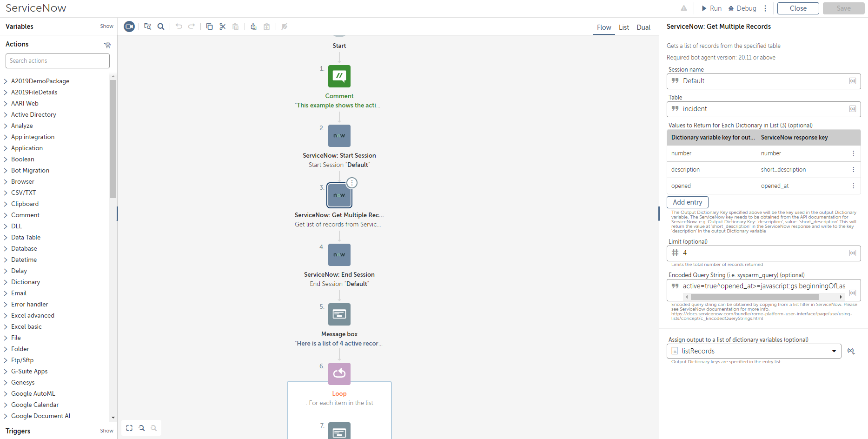Open the three-dot menu beside Debug
Image resolution: width=868 pixels, height=439 pixels.
765,8
